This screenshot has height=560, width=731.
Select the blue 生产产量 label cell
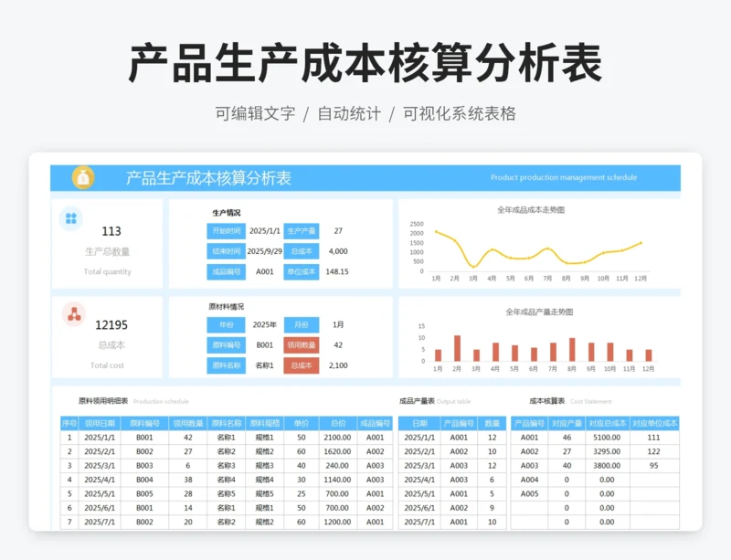click(302, 231)
